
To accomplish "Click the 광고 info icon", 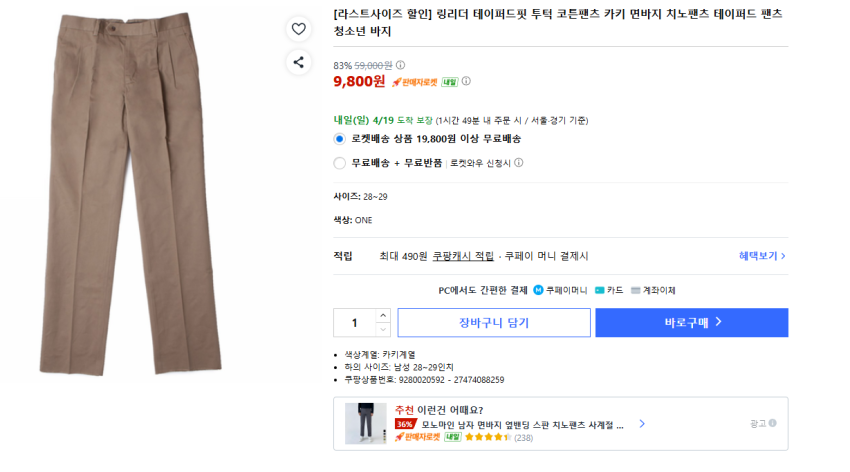I will pyautogui.click(x=772, y=423).
